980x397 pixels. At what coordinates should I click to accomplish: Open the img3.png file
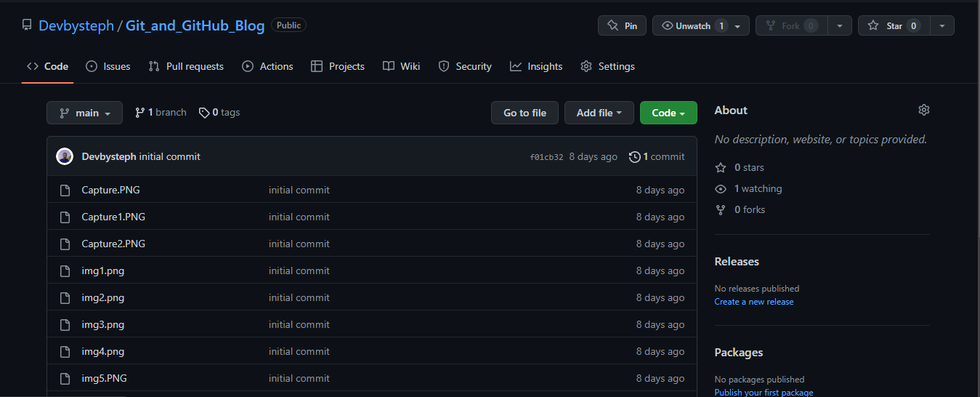[102, 324]
